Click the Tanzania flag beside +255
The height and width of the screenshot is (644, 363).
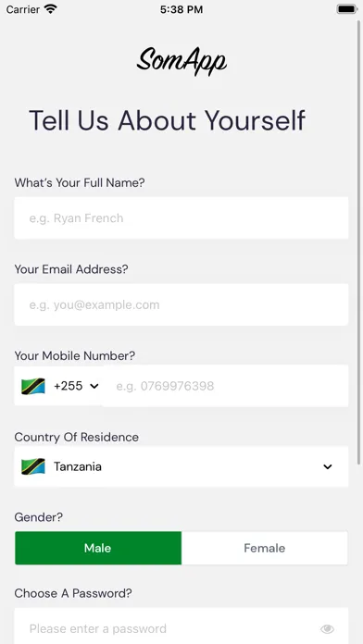[x=33, y=386]
